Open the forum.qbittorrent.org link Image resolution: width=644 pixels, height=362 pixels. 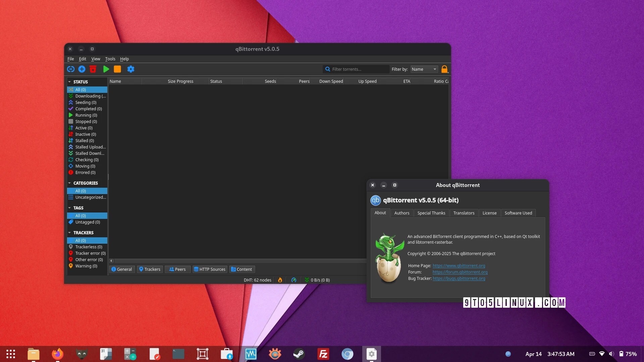(x=460, y=272)
